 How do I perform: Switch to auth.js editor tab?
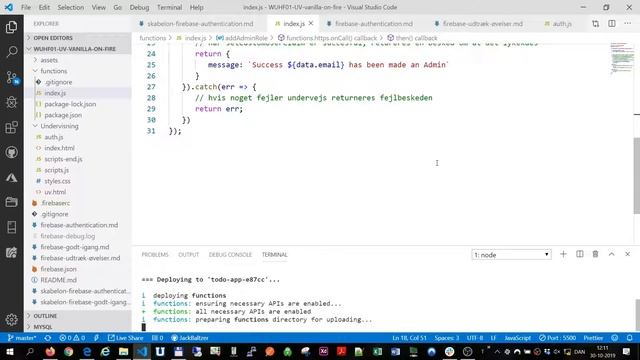(562, 24)
